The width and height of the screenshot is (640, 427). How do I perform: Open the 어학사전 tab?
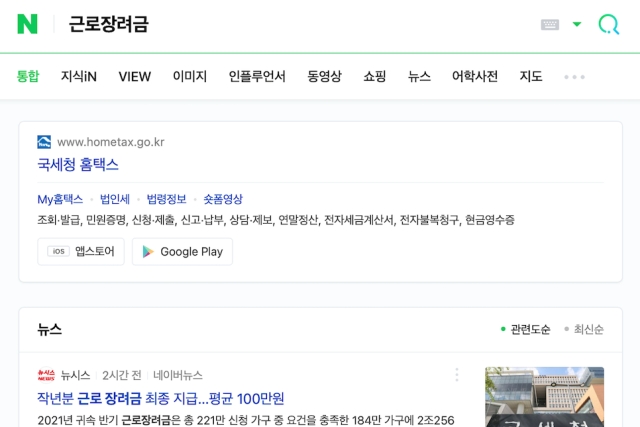click(x=475, y=76)
